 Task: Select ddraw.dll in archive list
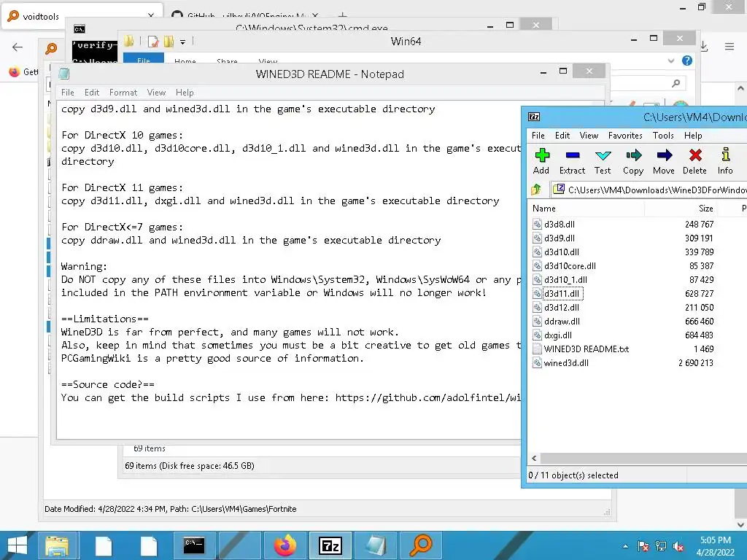562,322
